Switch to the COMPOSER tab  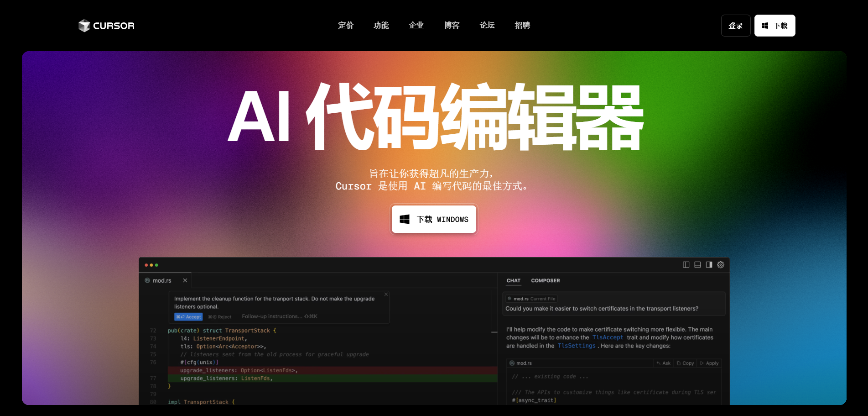(x=546, y=281)
